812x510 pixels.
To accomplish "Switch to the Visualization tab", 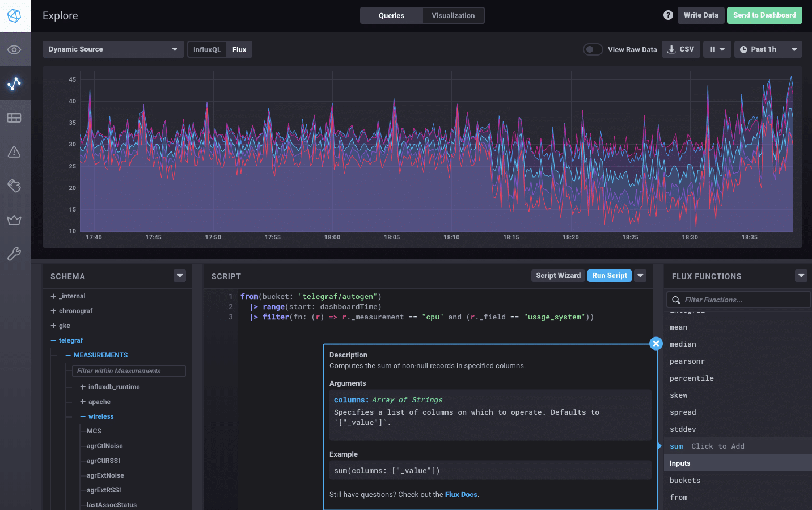I will click(453, 15).
